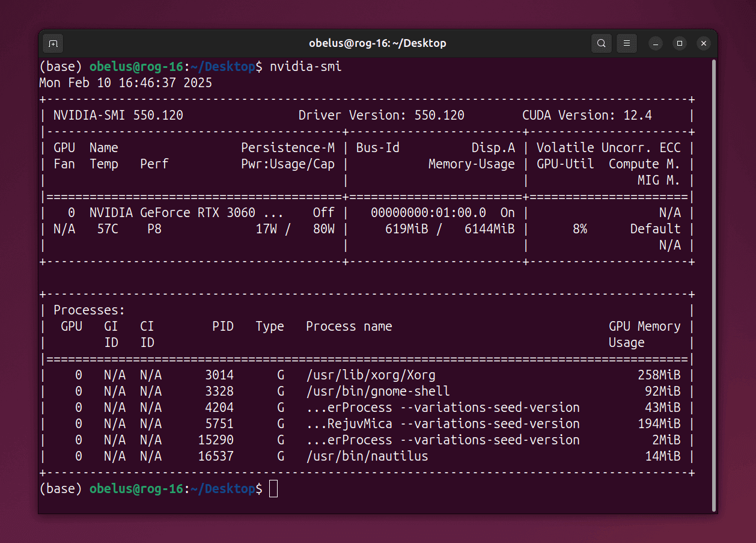Click the 194MiB memory value
The height and width of the screenshot is (543, 756).
click(x=659, y=424)
